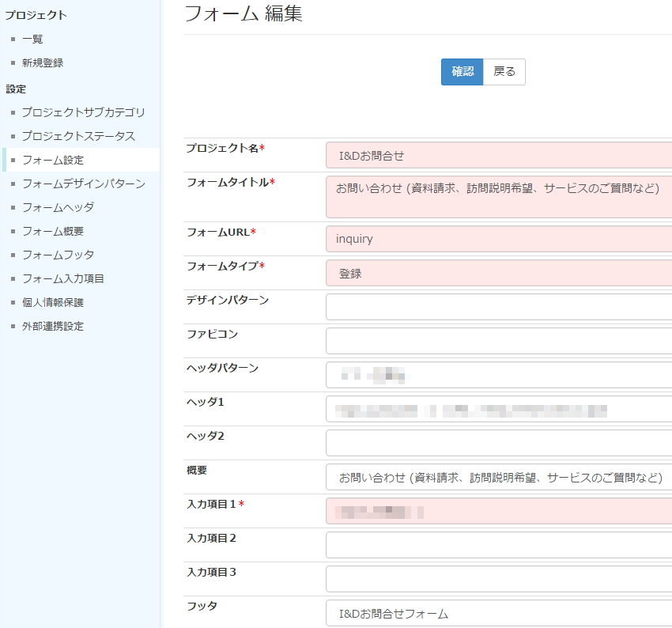Open 一覧 in the project sidebar

click(32, 39)
